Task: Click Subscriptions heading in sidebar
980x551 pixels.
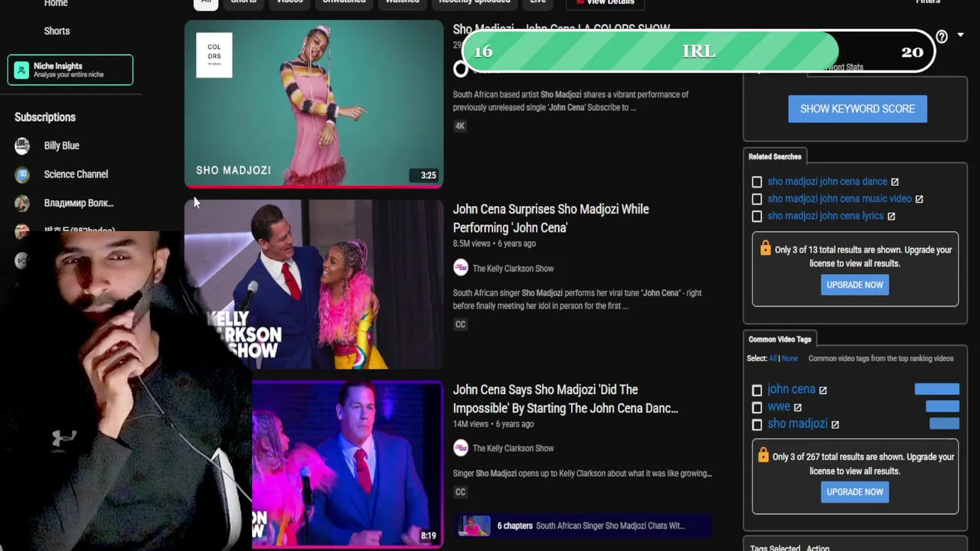Action: 45,118
